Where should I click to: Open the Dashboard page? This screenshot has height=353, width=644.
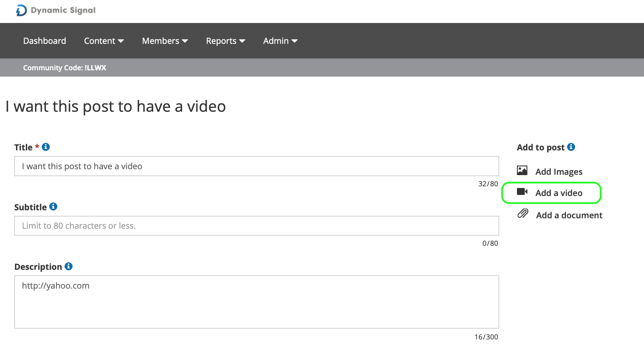tap(45, 41)
